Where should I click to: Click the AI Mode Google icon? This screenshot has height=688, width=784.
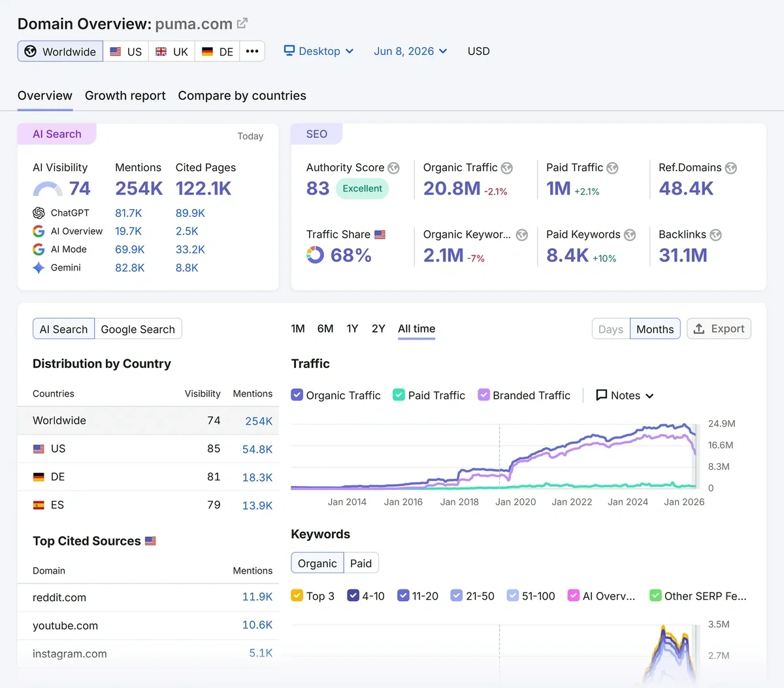click(x=39, y=250)
